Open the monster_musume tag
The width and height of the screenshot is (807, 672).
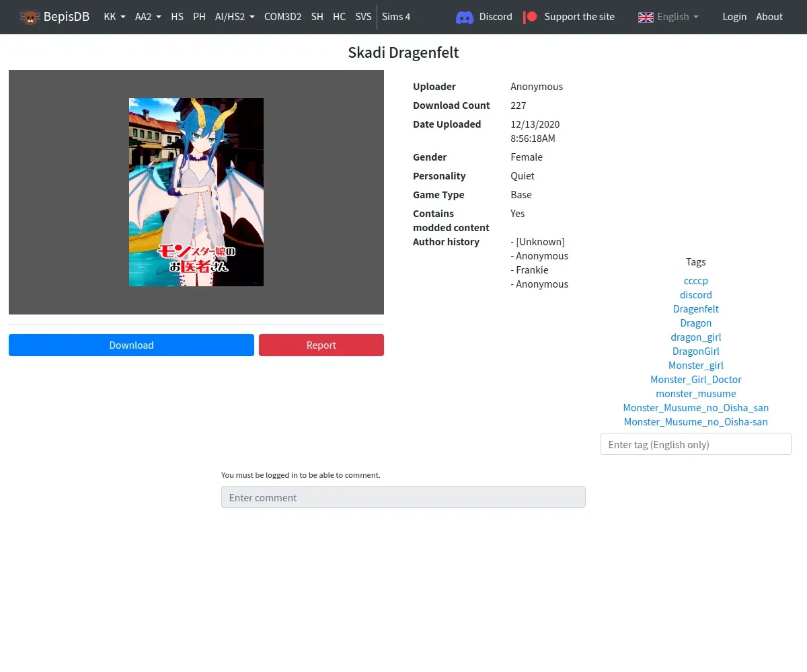coord(696,394)
